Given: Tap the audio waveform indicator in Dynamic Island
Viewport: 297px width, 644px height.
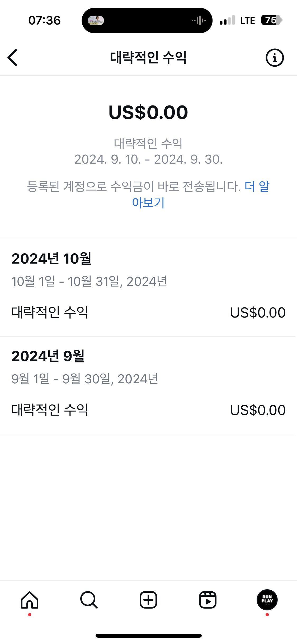Looking at the screenshot, I should tap(199, 20).
